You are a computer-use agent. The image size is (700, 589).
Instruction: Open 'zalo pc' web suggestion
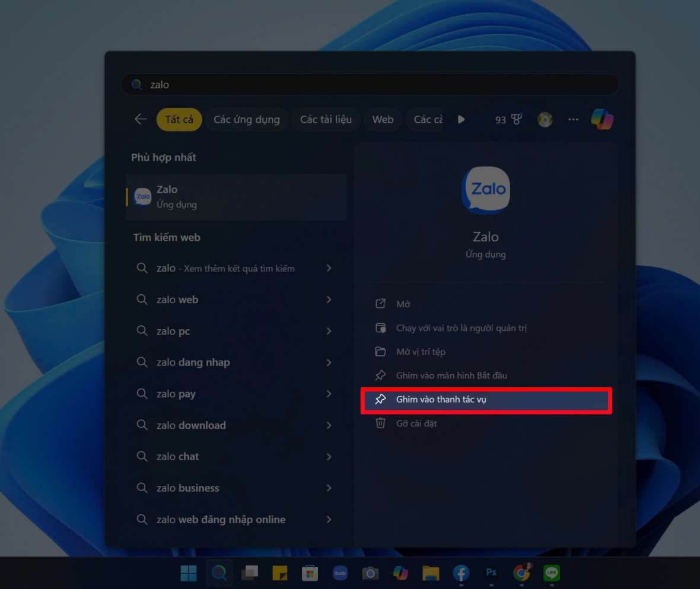(x=236, y=331)
